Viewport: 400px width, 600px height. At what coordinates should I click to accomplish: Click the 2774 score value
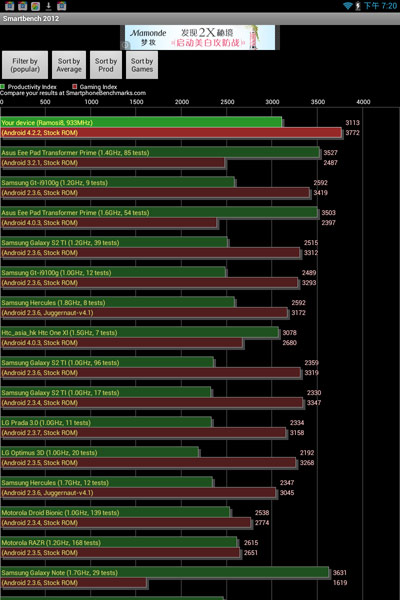pos(262,522)
